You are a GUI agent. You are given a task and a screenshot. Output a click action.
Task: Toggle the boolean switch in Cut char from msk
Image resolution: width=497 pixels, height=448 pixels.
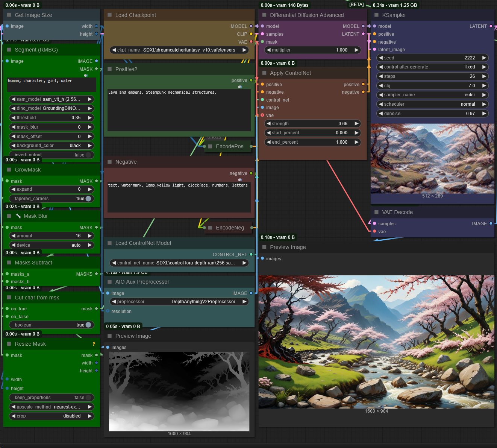coord(88,325)
